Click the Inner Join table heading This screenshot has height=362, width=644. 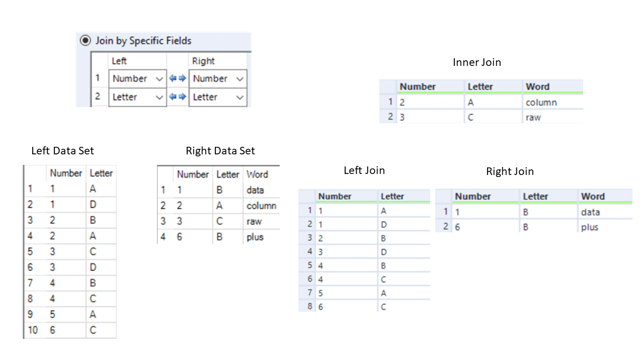(476, 62)
